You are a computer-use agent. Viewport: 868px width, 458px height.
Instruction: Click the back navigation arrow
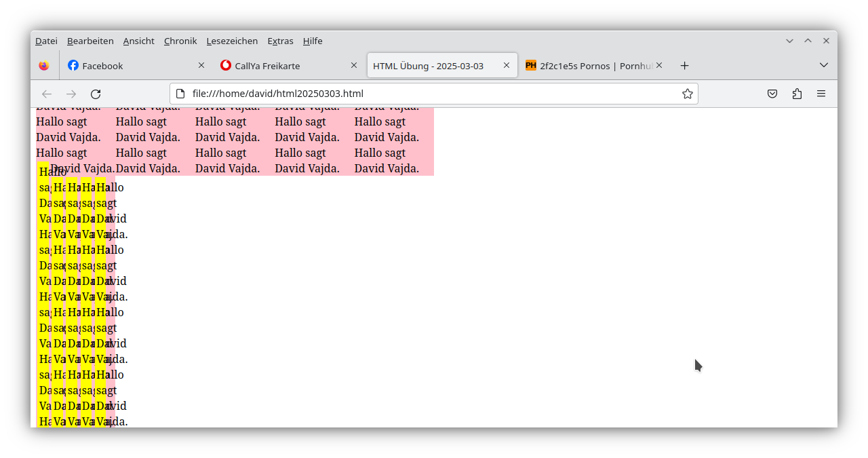47,94
